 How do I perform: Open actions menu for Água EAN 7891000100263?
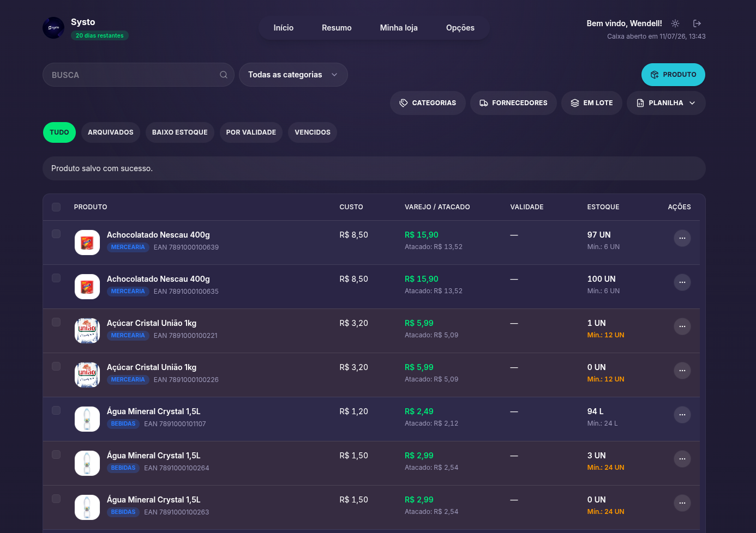[682, 503]
